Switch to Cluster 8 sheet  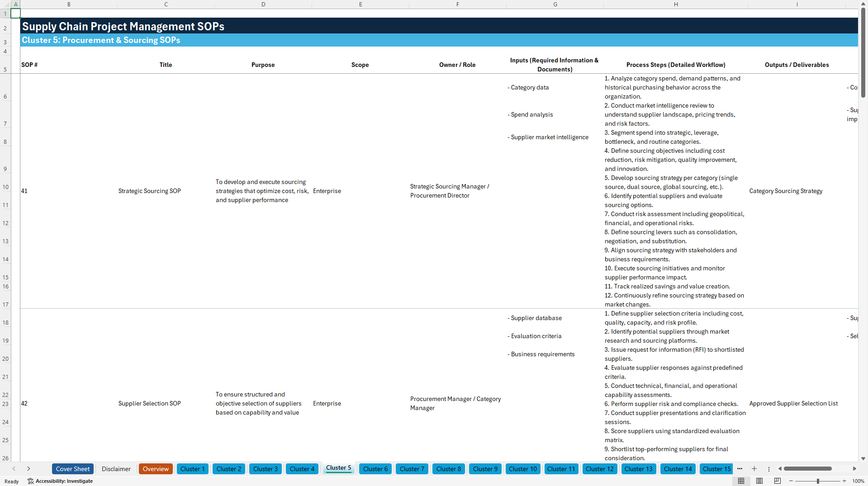pos(449,469)
